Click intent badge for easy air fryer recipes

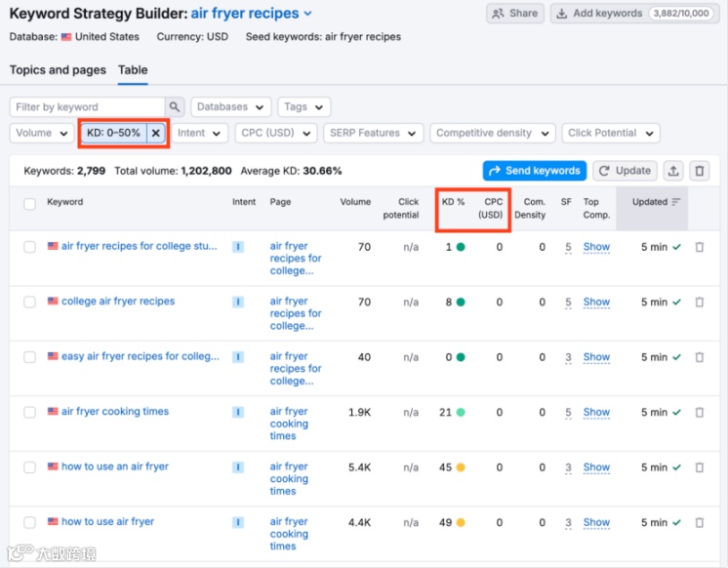click(x=238, y=357)
